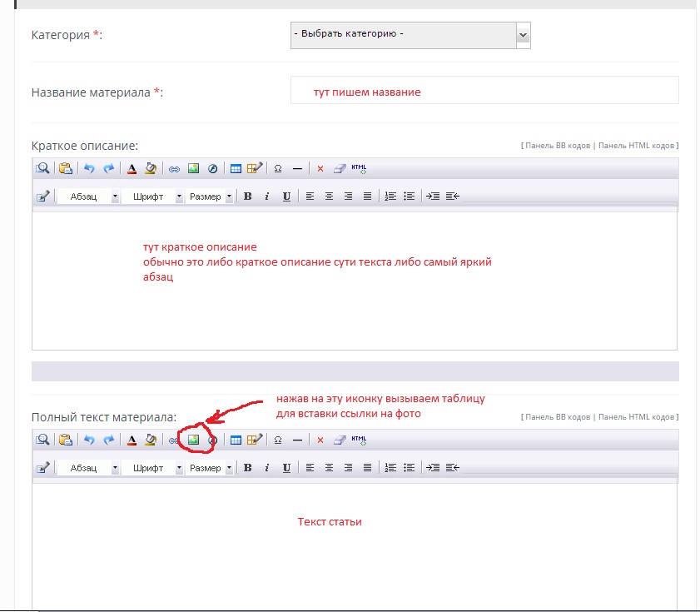Click the paste clipboard icon in full text toolbar

[x=66, y=440]
